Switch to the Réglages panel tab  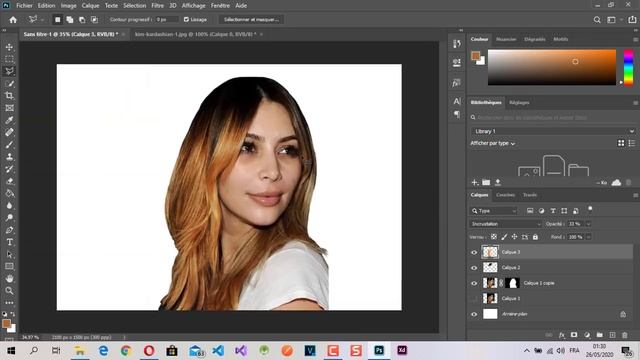point(519,102)
